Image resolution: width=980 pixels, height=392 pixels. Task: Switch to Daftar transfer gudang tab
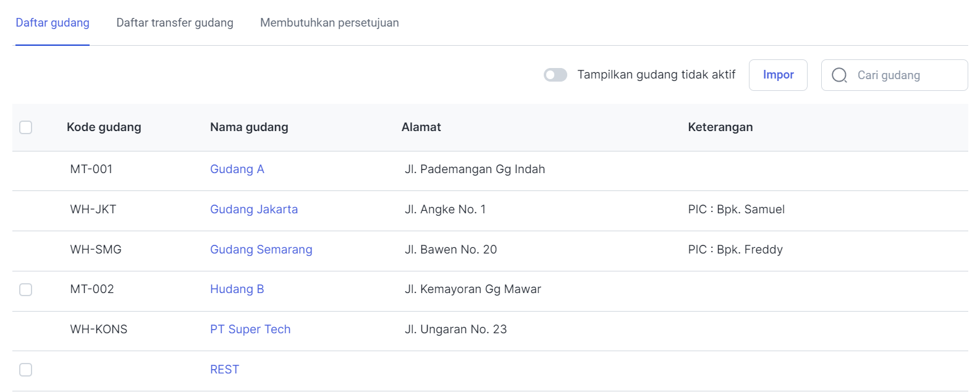click(175, 23)
